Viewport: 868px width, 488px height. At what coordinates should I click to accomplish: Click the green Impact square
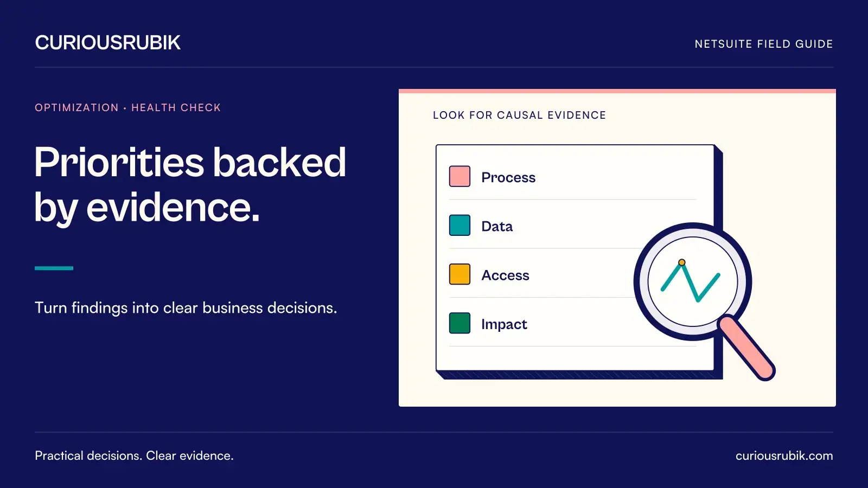click(459, 323)
